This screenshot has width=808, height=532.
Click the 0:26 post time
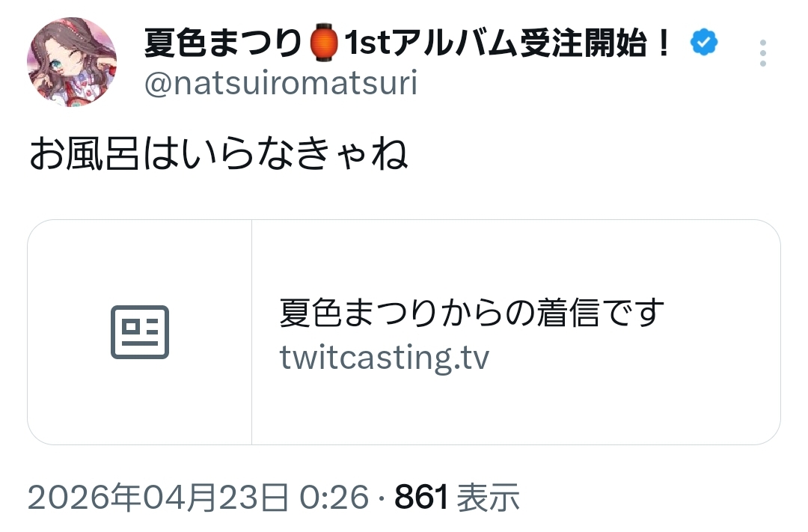(x=334, y=498)
